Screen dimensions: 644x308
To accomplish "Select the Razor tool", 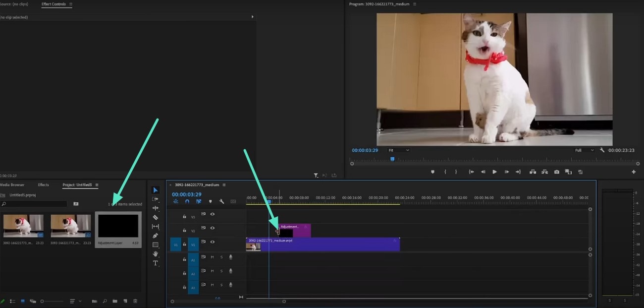I will coord(155,217).
